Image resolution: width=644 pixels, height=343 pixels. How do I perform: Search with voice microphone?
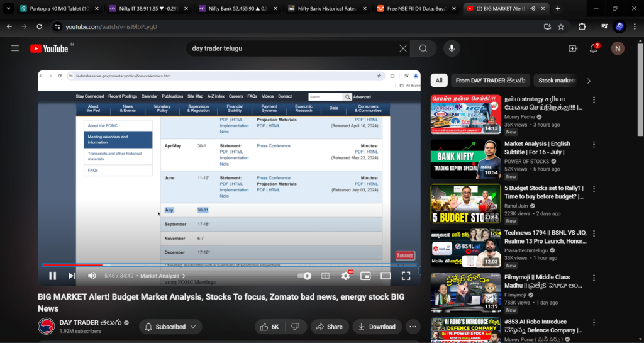451,48
